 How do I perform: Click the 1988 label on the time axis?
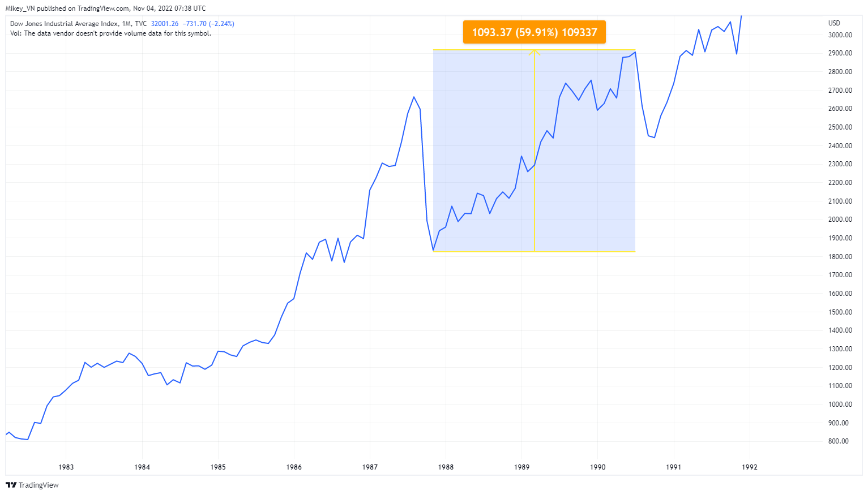pos(446,467)
